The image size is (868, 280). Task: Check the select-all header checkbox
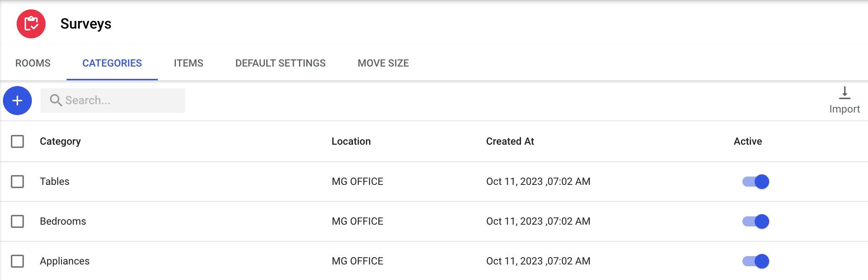point(17,141)
